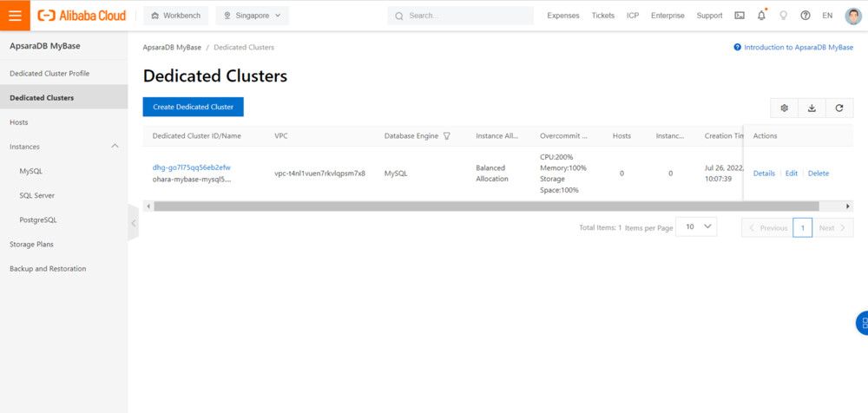
Task: Click the ohara-mybase-mysql5 cluster name
Action: 192,180
